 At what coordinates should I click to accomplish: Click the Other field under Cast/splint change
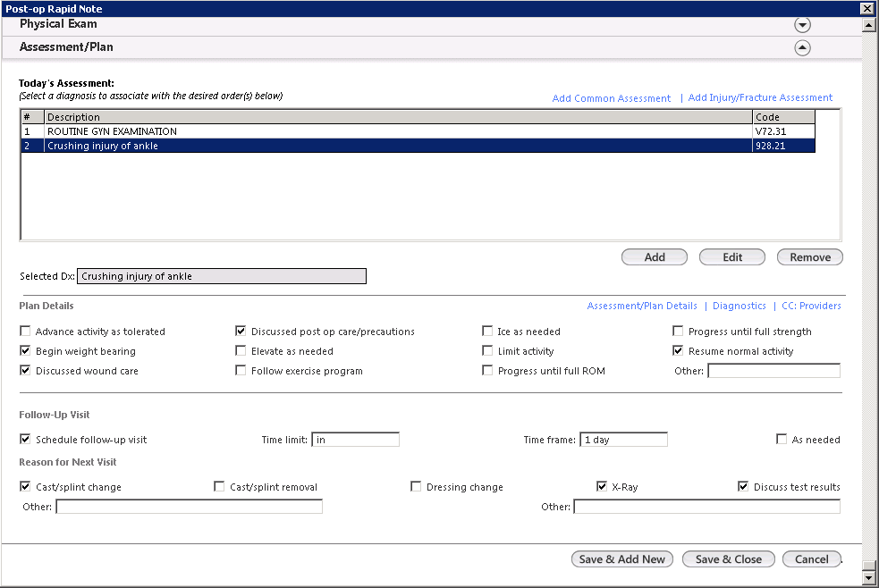point(189,507)
